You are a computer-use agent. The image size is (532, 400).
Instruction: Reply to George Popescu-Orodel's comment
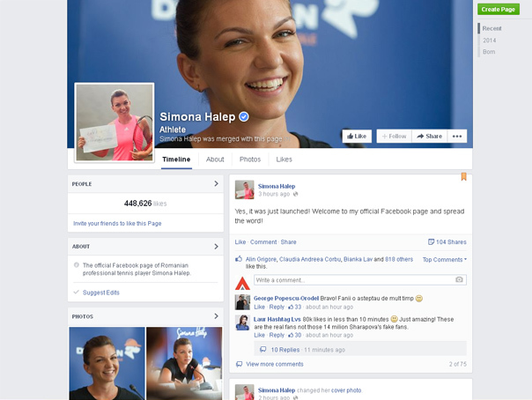click(277, 307)
